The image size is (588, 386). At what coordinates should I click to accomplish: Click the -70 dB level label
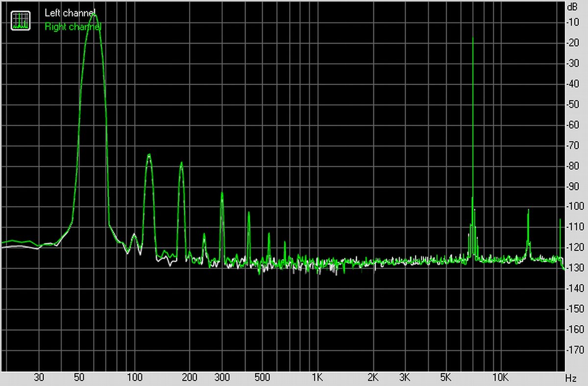click(573, 145)
